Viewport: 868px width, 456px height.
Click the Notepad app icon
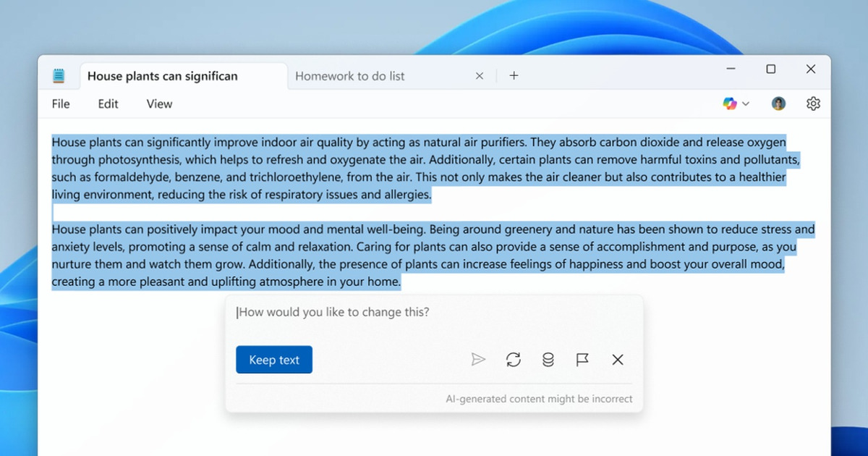[x=58, y=75]
